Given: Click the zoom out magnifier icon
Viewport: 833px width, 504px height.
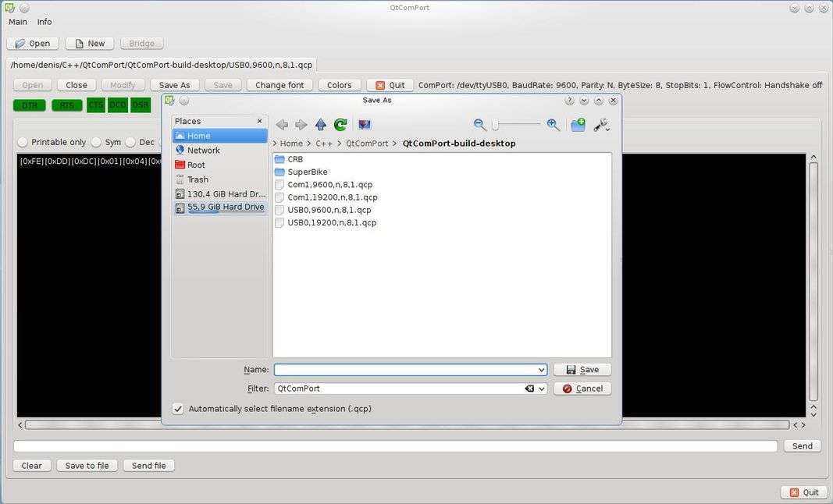Looking at the screenshot, I should coord(480,125).
